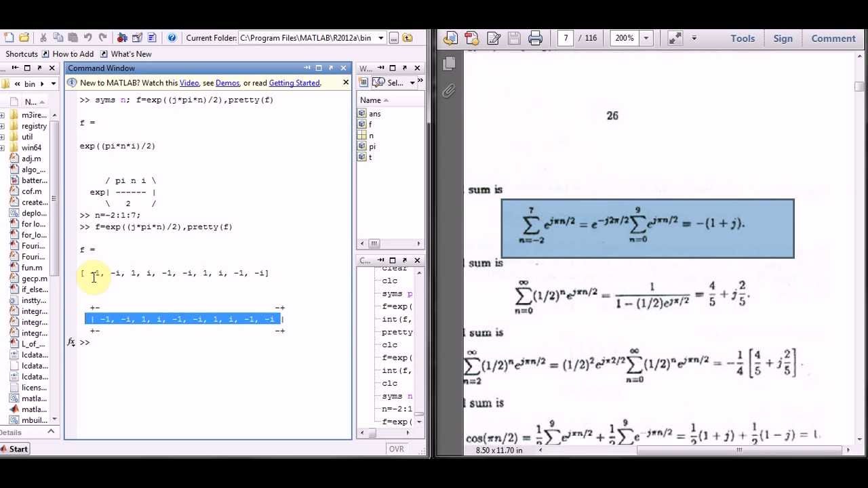868x488 pixels.
Task: Click the What's New shortcut
Action: point(125,54)
